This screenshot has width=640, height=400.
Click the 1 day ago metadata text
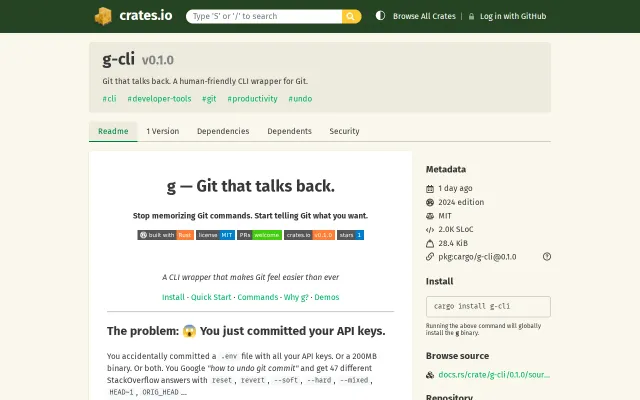coord(455,188)
